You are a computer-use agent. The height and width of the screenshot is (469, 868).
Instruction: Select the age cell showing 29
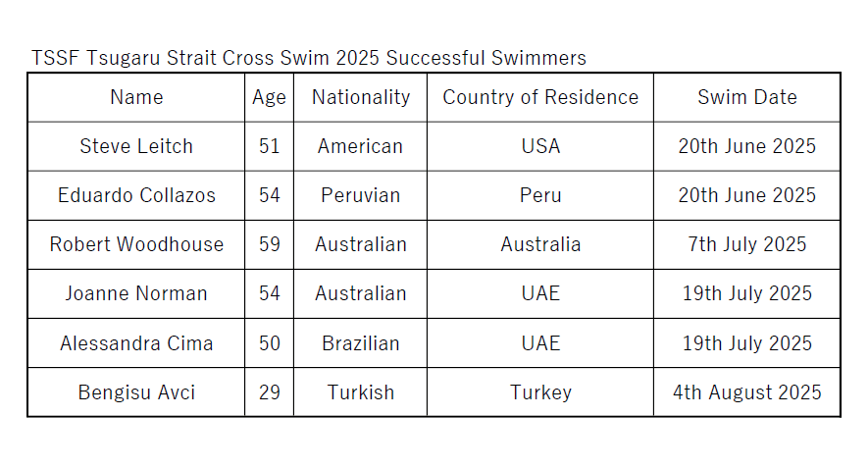269,392
